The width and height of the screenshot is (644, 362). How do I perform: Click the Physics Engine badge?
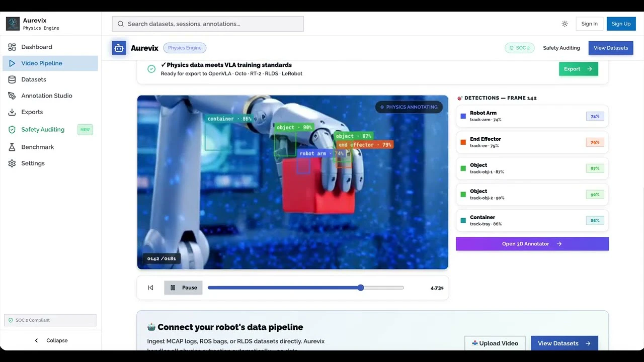(185, 48)
